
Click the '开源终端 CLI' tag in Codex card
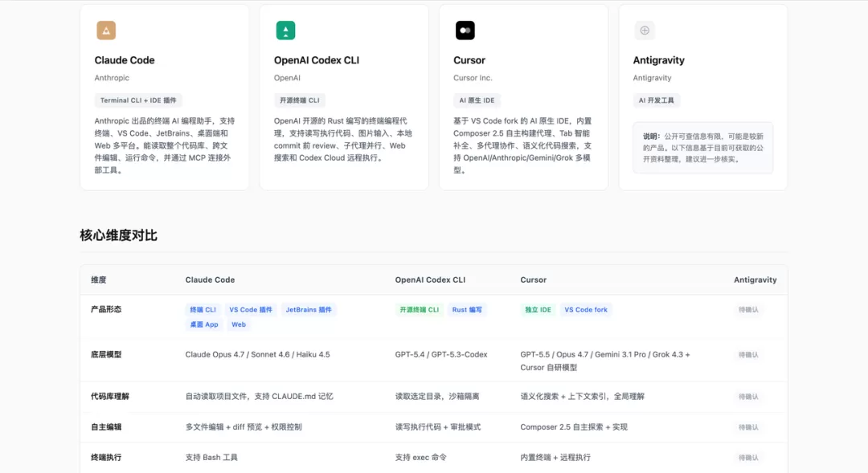click(x=300, y=100)
